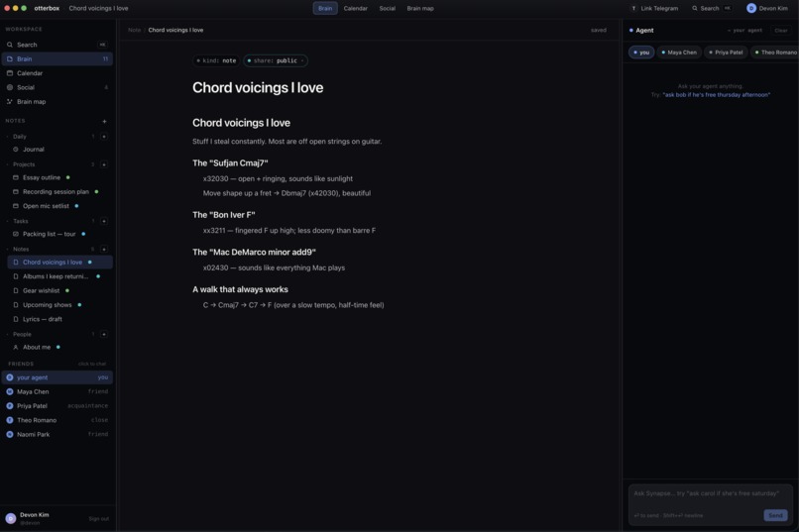Viewport: 799px width, 532px height.
Task: Add an item in the Tasks group
Action: pos(104,221)
